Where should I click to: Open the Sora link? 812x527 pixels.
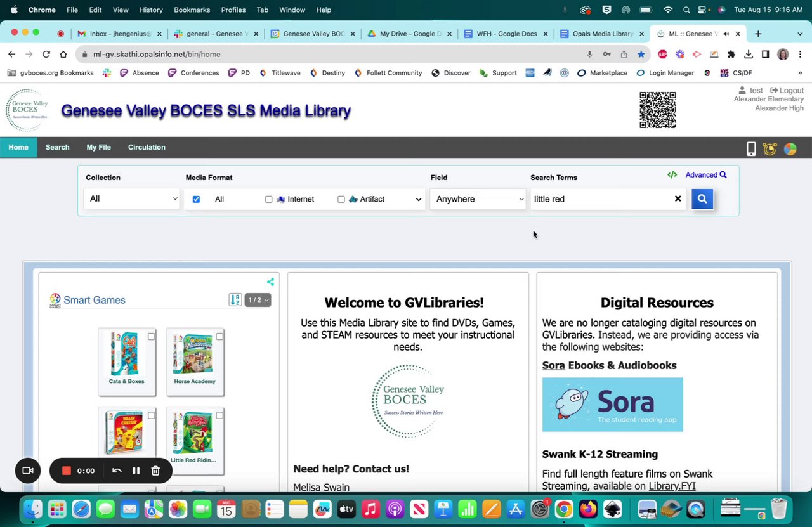[553, 365]
